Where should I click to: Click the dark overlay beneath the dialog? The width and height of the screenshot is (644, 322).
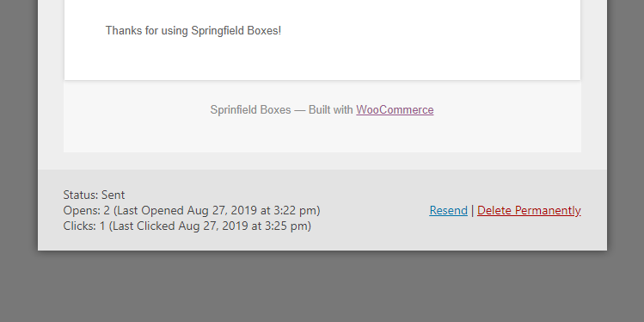tap(322, 288)
